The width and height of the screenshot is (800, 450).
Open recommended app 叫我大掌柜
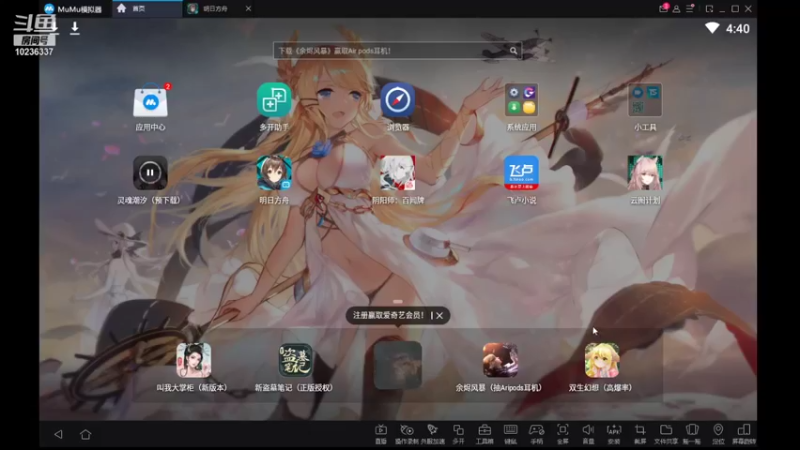pos(193,360)
